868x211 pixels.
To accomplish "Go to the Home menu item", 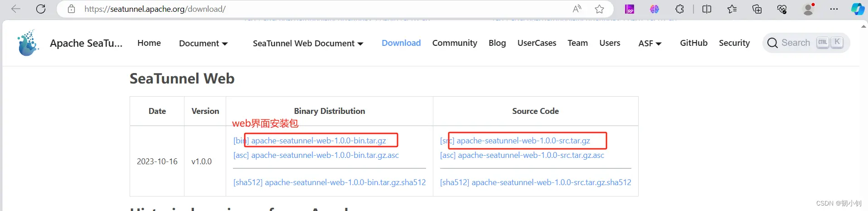I will (149, 43).
